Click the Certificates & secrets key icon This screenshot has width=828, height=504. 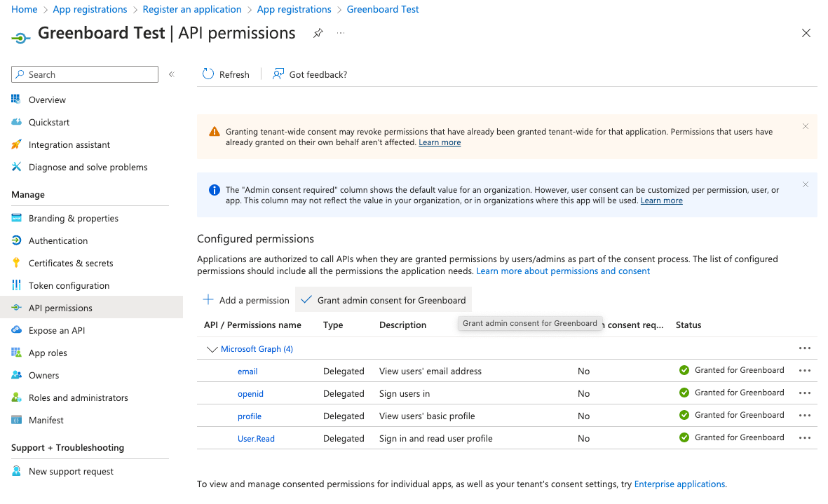coord(16,263)
